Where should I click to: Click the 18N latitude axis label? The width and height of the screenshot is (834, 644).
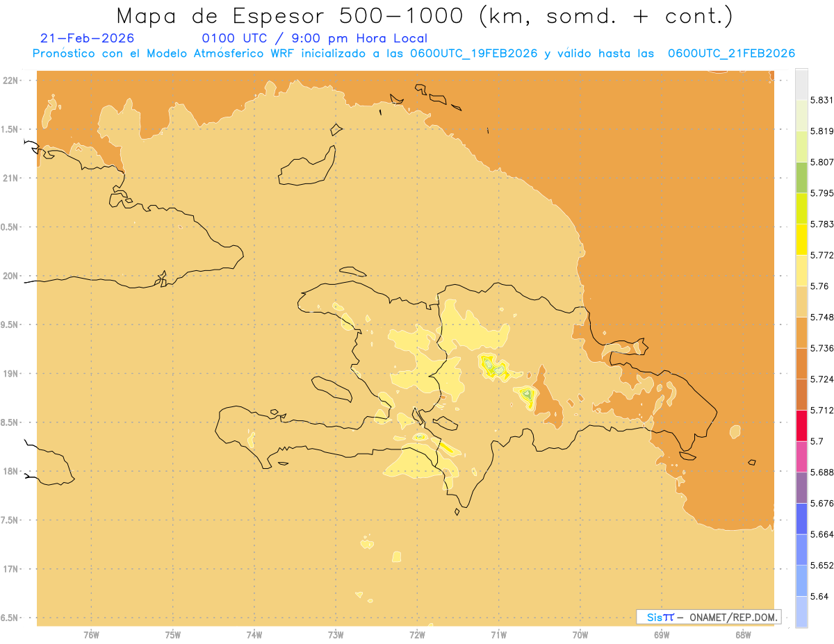[x=11, y=471]
